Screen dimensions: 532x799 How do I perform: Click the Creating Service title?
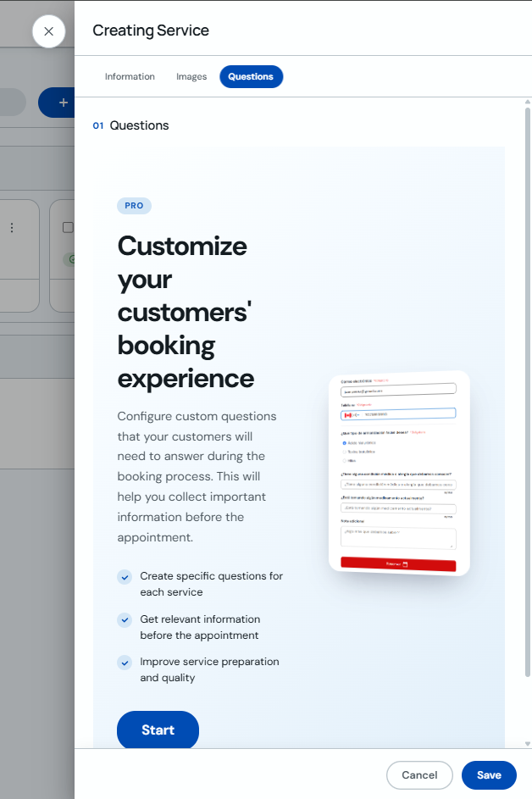(151, 31)
